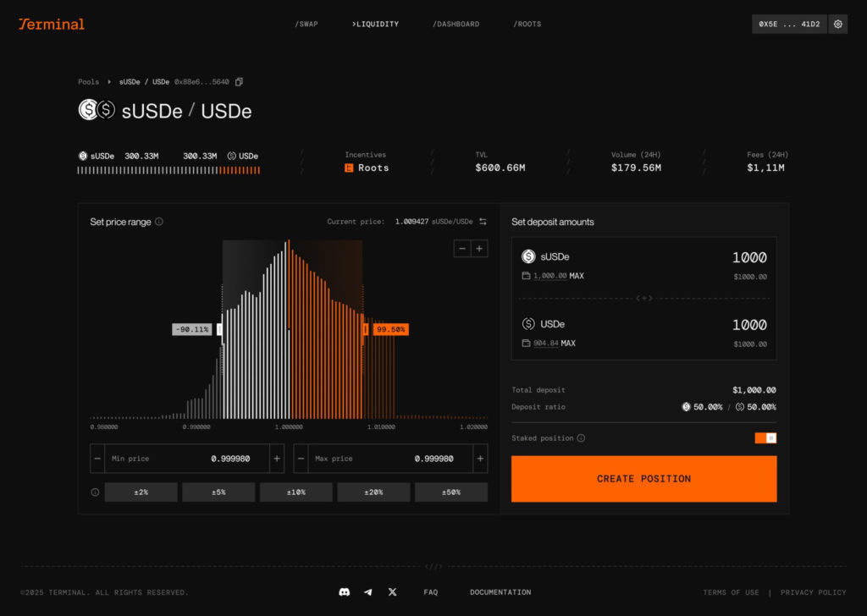This screenshot has width=867, height=616.
Task: Open the X social icon
Action: [x=392, y=592]
